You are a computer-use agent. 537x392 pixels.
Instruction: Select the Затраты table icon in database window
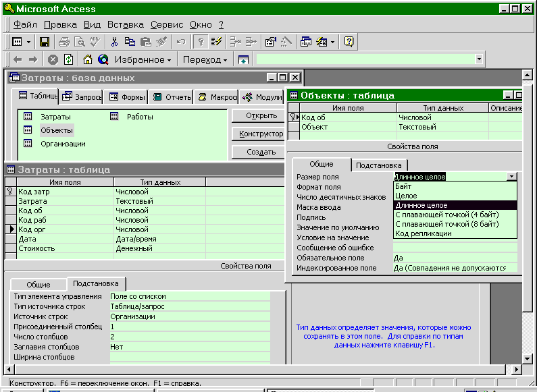tap(28, 116)
